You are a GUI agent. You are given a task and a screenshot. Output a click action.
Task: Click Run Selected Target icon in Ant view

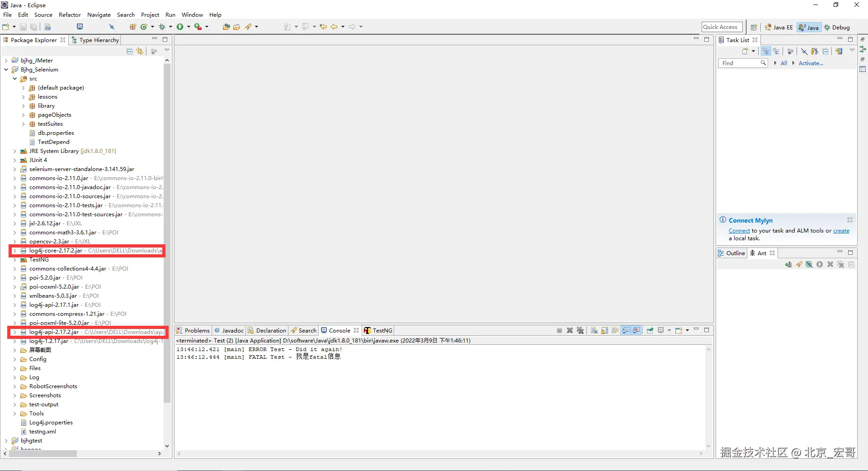[x=820, y=265]
